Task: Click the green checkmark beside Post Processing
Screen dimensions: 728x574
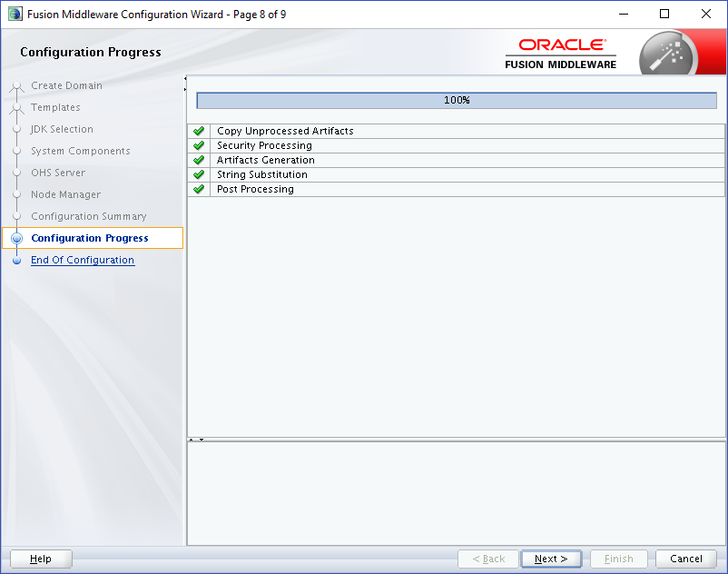Action: [199, 189]
